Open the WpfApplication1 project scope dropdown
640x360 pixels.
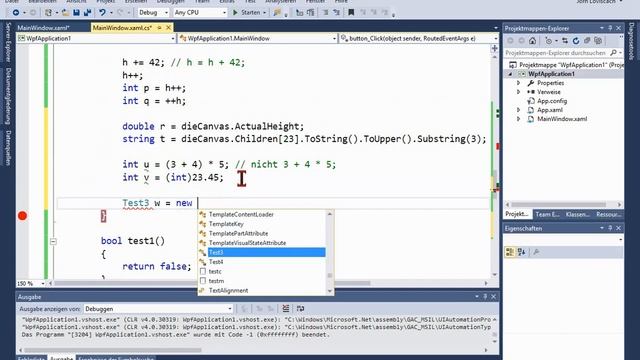96,38
